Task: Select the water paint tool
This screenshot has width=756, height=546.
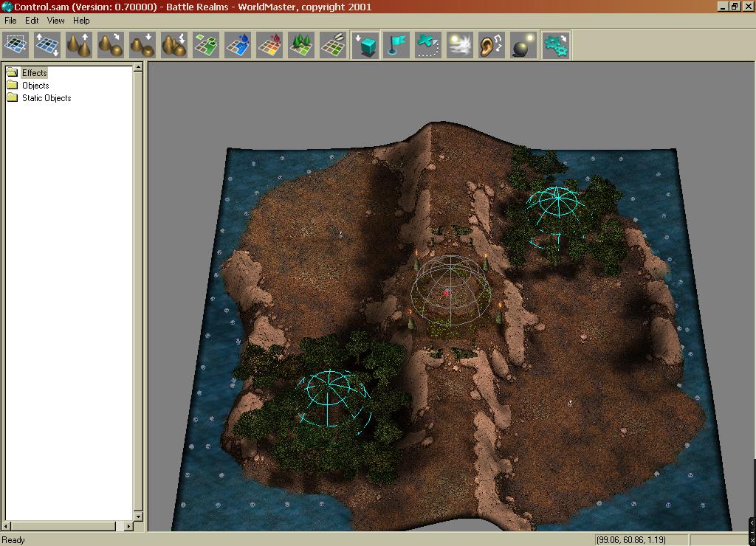Action: (238, 45)
